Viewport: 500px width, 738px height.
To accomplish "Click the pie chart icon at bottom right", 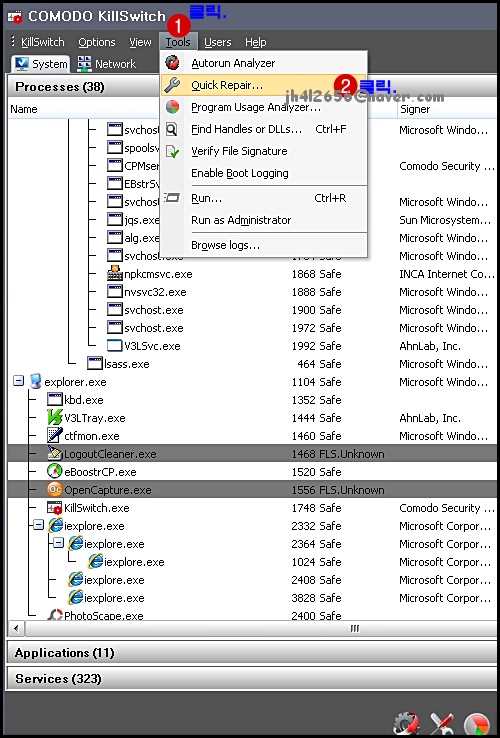I will point(476,725).
